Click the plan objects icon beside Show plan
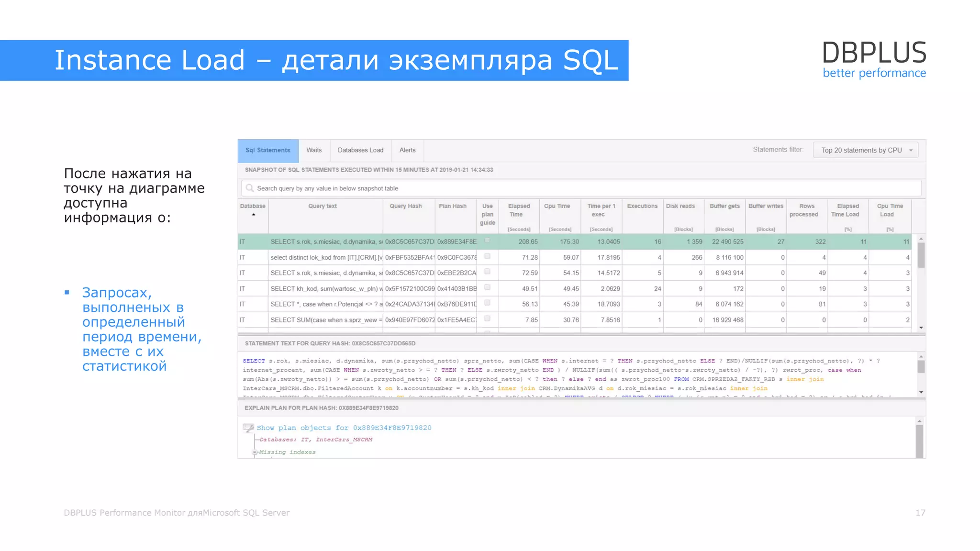Viewport: 980px width, 551px height. [248, 428]
